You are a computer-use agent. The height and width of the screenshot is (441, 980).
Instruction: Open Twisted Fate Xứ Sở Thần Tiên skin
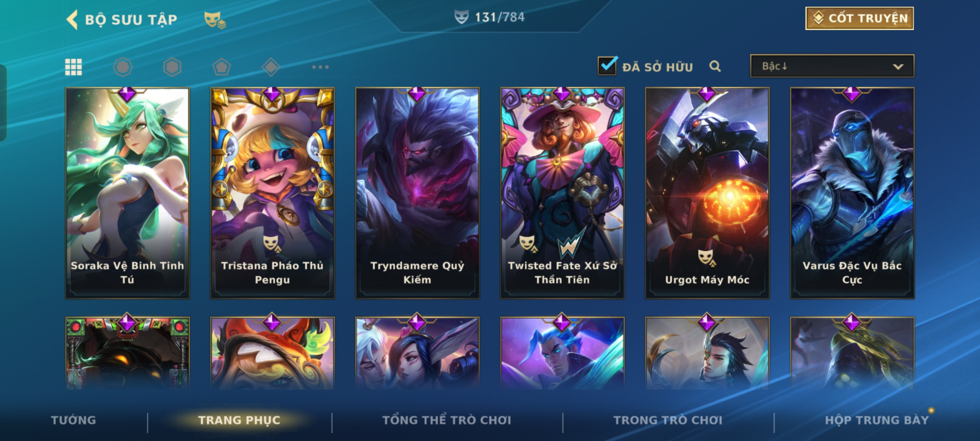(562, 193)
